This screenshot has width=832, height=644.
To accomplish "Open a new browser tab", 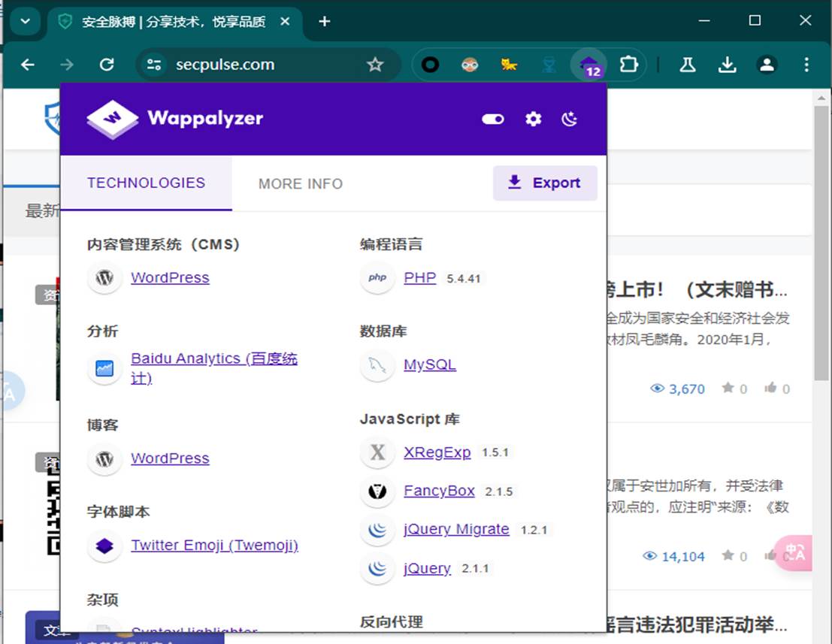I will pyautogui.click(x=325, y=22).
